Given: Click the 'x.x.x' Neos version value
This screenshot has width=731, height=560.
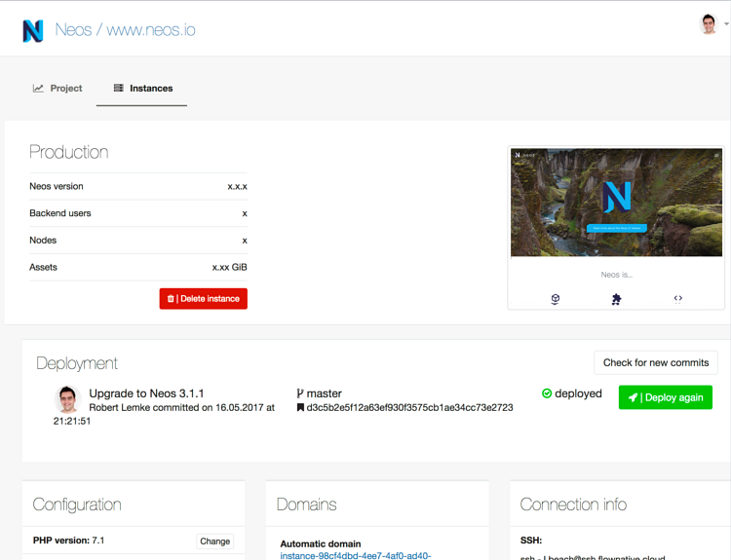Looking at the screenshot, I should coord(237,187).
